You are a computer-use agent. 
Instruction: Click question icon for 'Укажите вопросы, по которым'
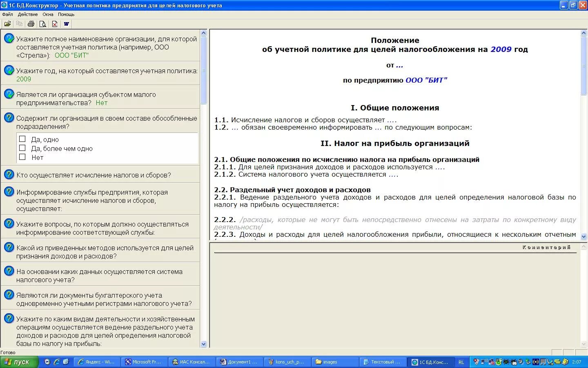[x=9, y=224]
